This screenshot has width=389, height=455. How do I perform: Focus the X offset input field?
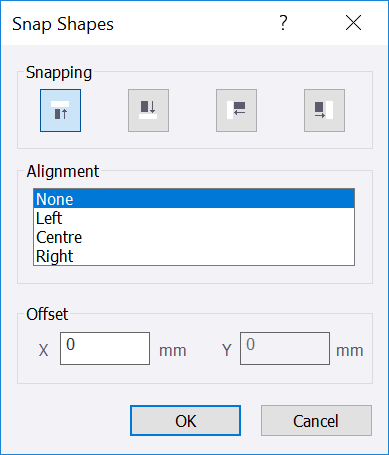pos(105,348)
